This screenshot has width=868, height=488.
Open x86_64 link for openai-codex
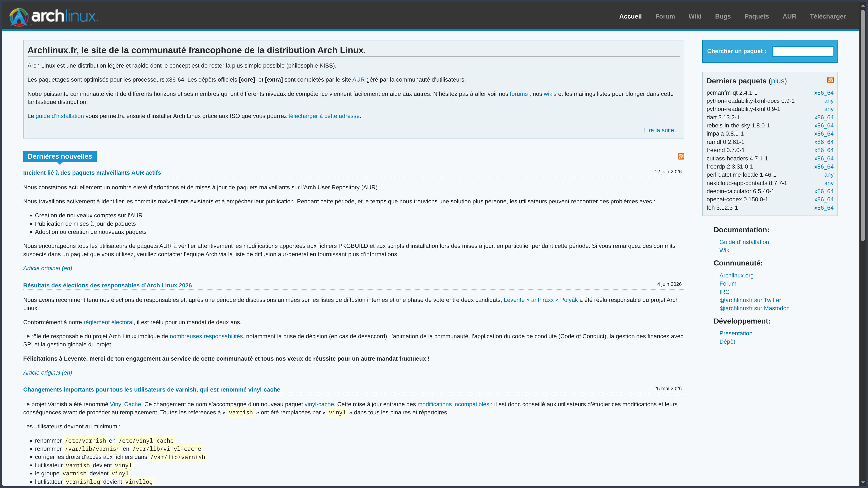point(823,199)
